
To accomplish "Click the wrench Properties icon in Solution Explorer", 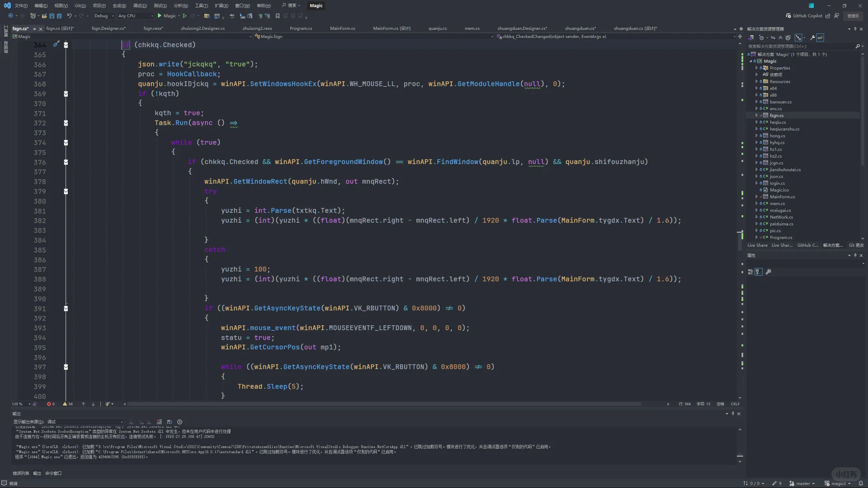I will point(812,38).
